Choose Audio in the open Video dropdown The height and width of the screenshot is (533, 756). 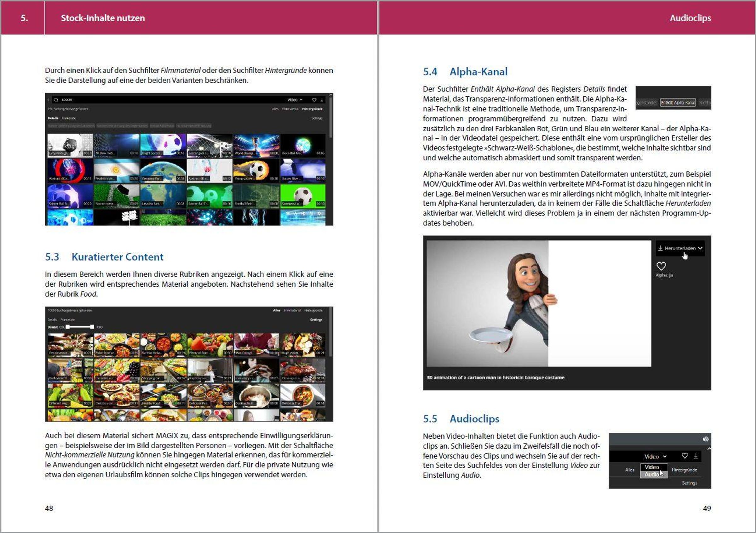coord(652,474)
